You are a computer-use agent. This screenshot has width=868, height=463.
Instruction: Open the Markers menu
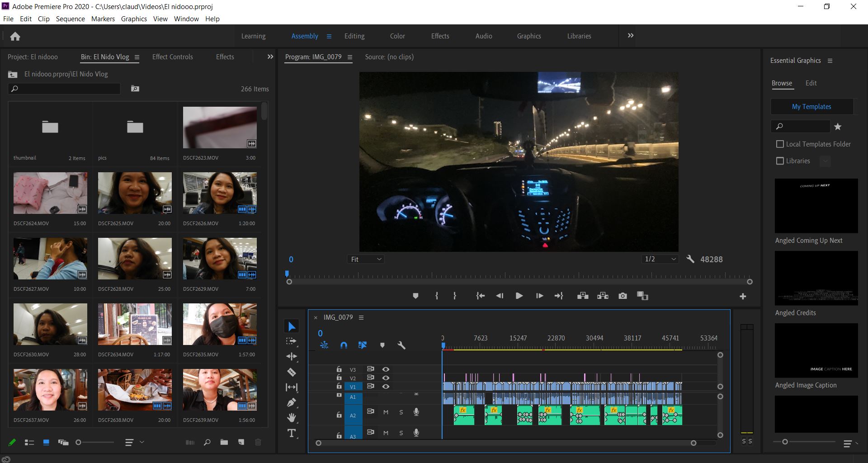103,19
